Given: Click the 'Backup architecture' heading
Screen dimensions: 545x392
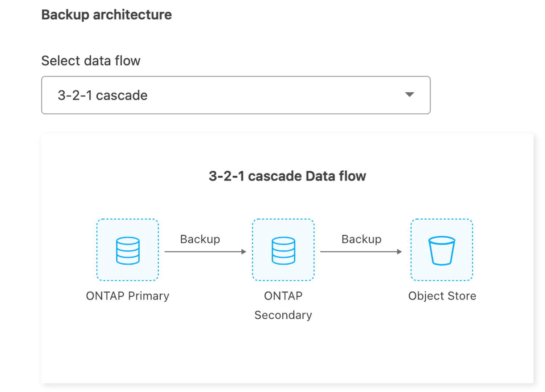Looking at the screenshot, I should (x=107, y=15).
